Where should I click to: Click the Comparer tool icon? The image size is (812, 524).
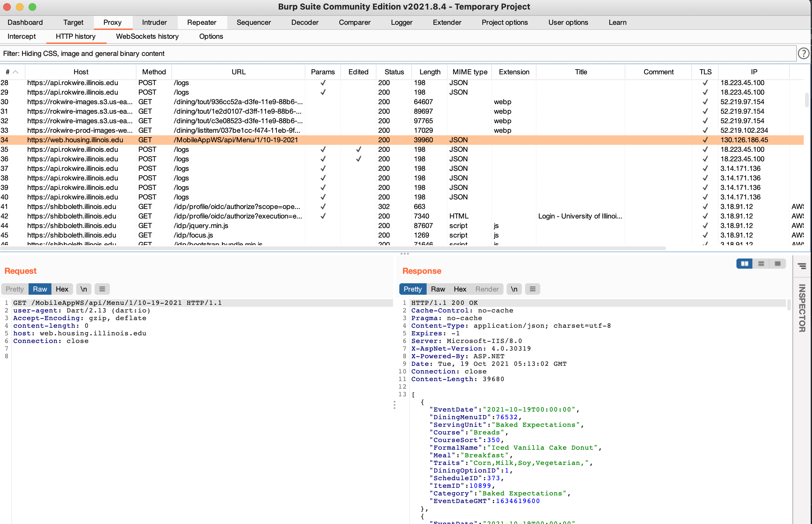click(354, 22)
